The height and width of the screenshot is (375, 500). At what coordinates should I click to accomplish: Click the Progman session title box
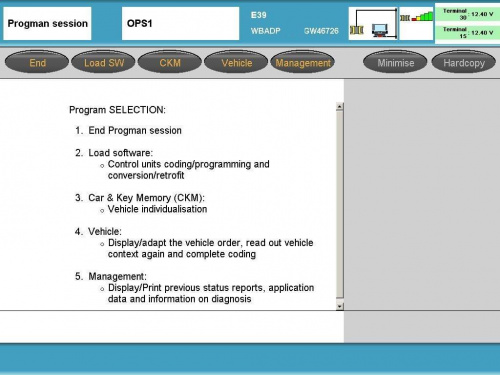pyautogui.click(x=47, y=24)
